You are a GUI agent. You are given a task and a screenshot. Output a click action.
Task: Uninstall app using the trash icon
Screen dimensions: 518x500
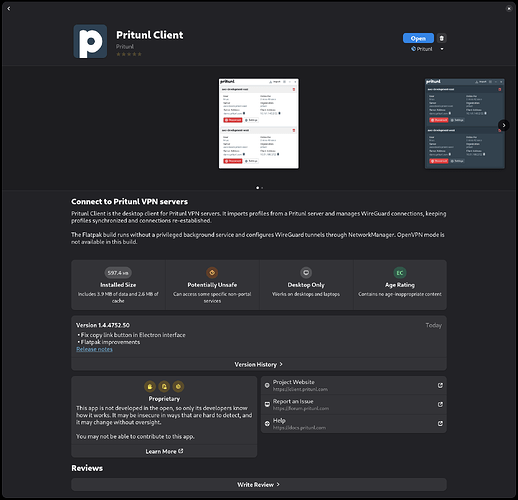441,38
